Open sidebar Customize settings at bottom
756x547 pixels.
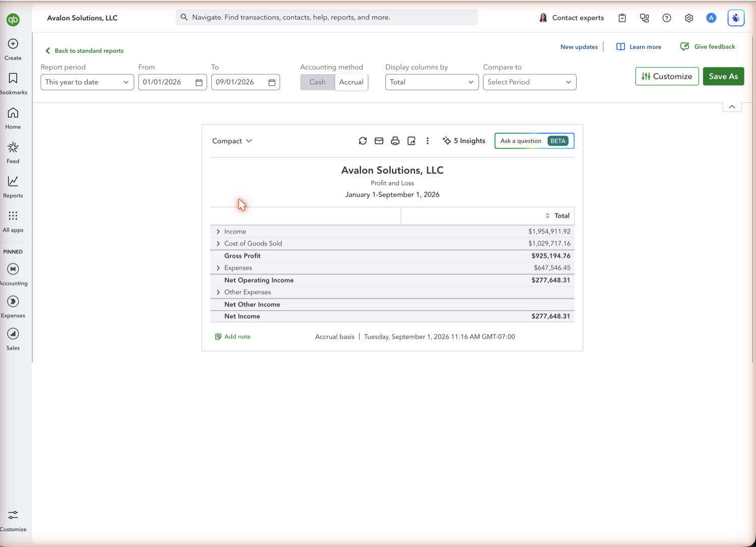coord(13,520)
